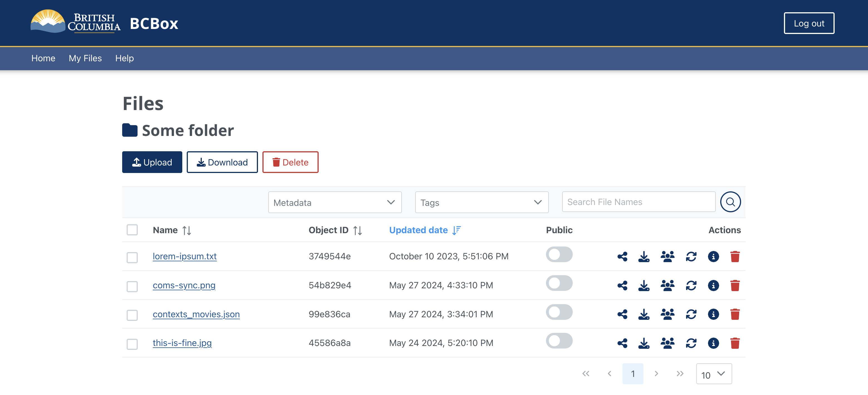
Task: Click the manage permissions icon for this-is-fine.jpg
Action: [668, 343]
